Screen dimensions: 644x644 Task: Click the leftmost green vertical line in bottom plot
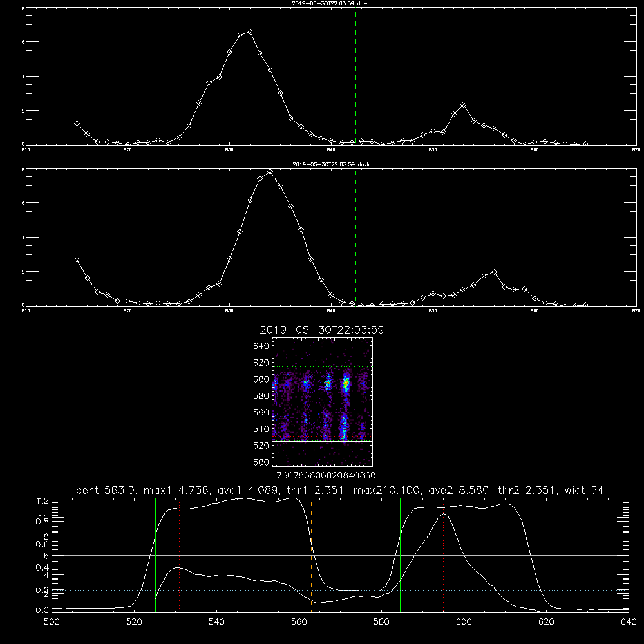click(155, 554)
